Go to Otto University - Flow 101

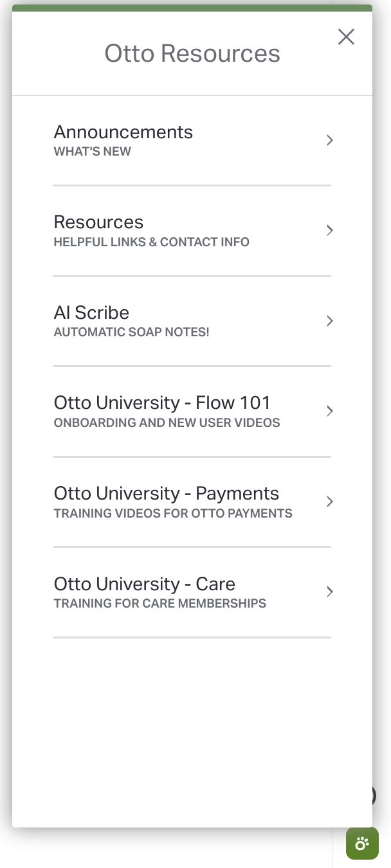[192, 411]
